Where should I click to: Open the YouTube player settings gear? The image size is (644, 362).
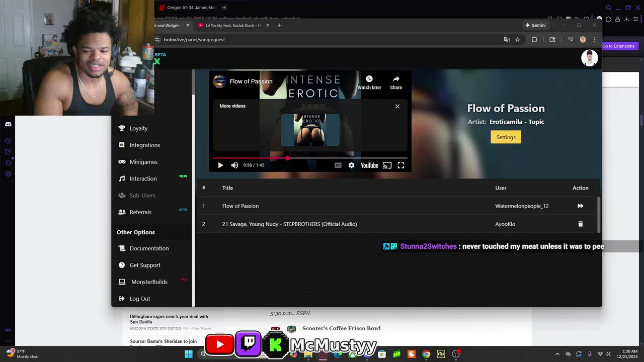click(351, 165)
